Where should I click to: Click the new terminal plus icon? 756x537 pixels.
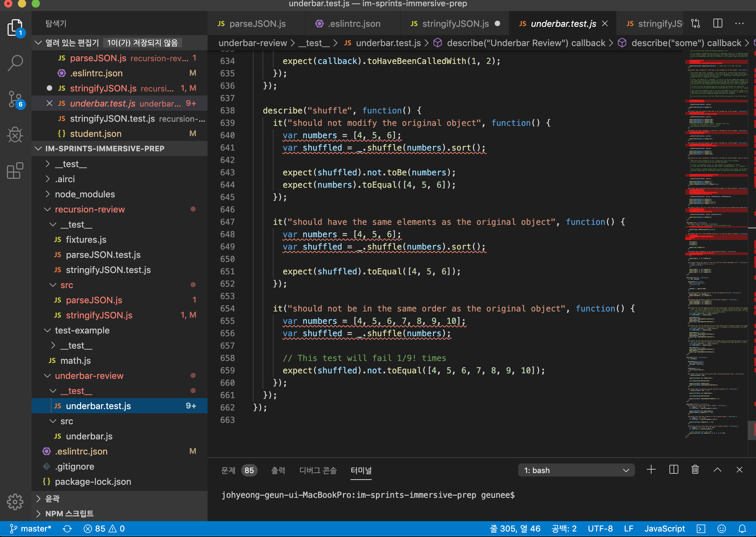(x=651, y=470)
